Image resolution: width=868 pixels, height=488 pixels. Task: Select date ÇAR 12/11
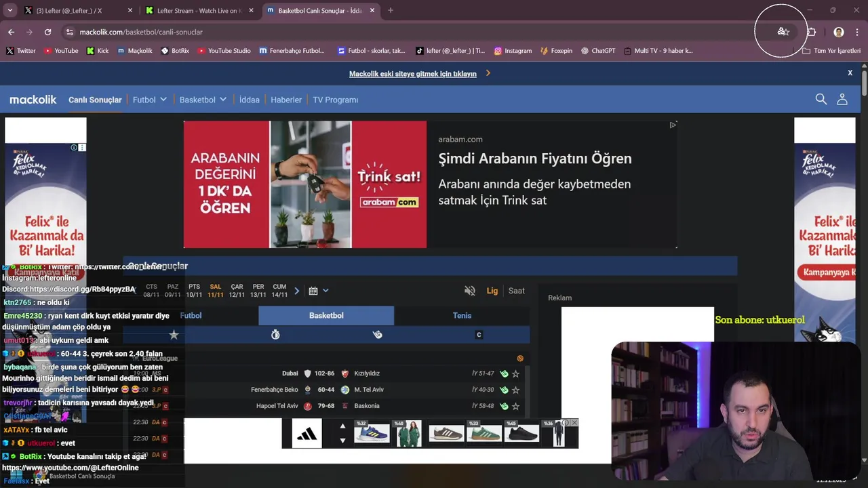tap(237, 291)
